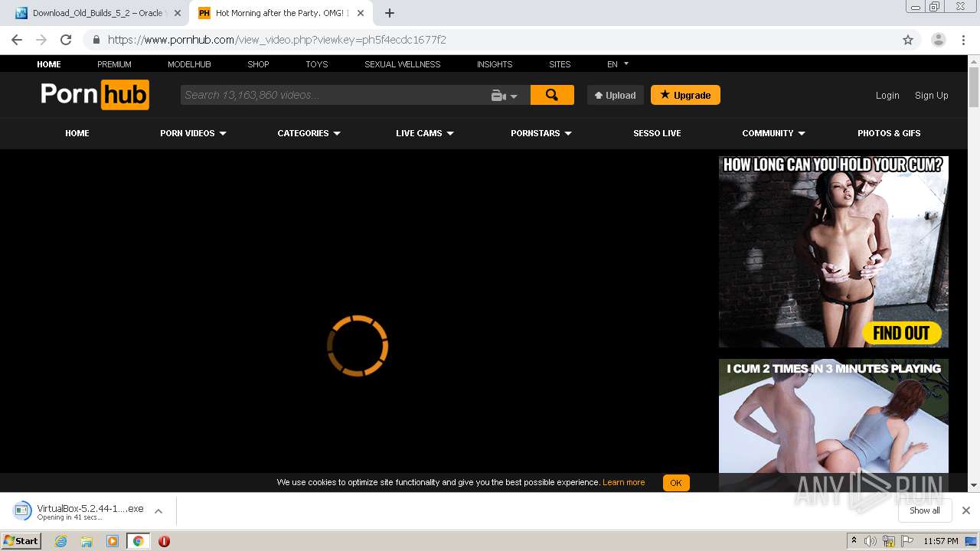Click the page scrollbar up arrow

coord(974,61)
